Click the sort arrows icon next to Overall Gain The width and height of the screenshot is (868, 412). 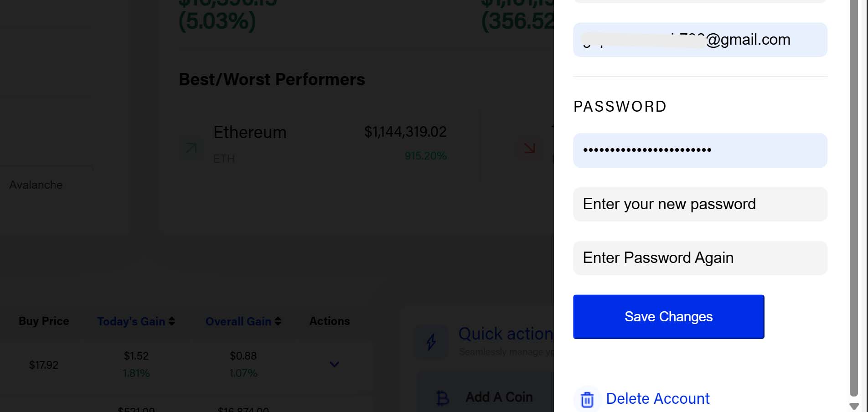point(278,321)
